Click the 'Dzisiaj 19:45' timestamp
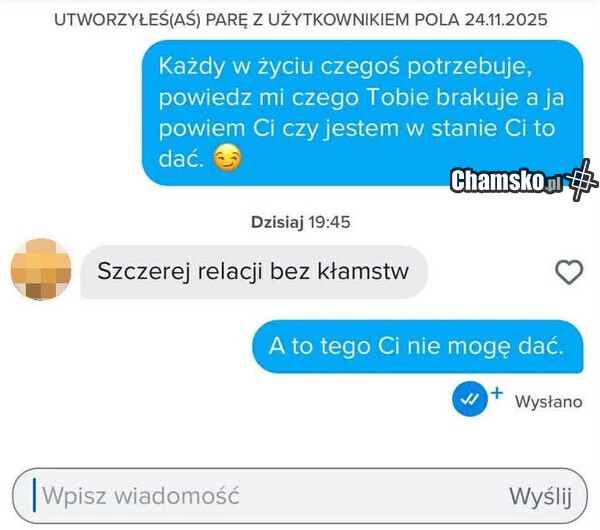Viewport: 600px width, 530px height. (301, 222)
